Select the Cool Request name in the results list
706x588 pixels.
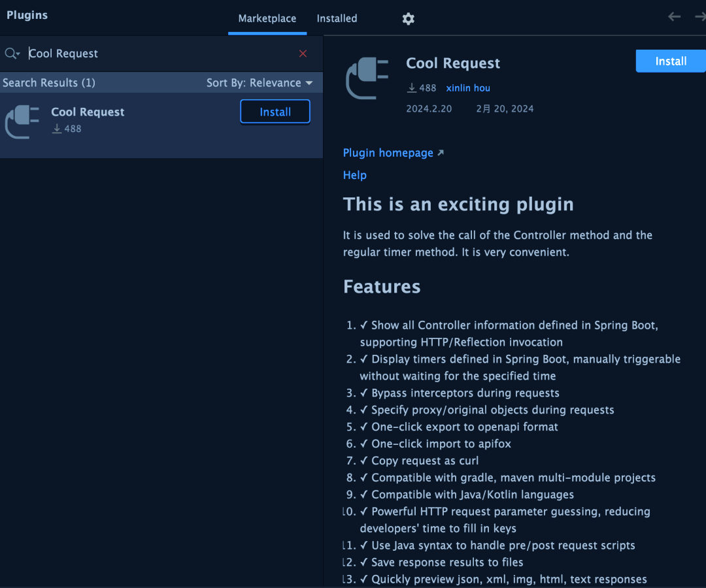(x=88, y=112)
